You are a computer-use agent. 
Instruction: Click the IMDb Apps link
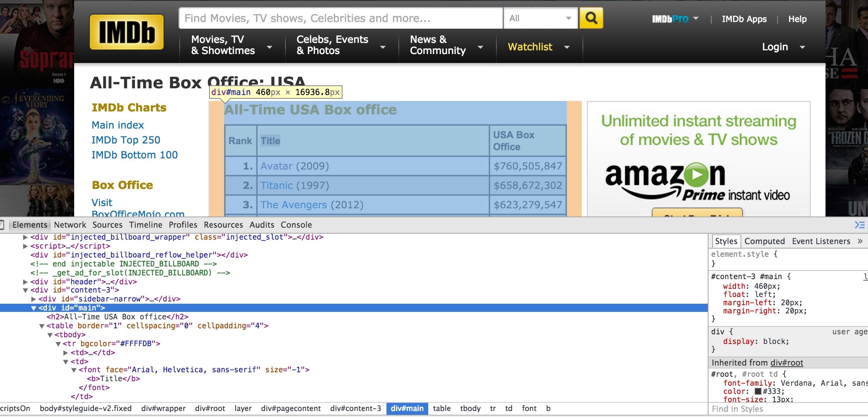coord(744,19)
